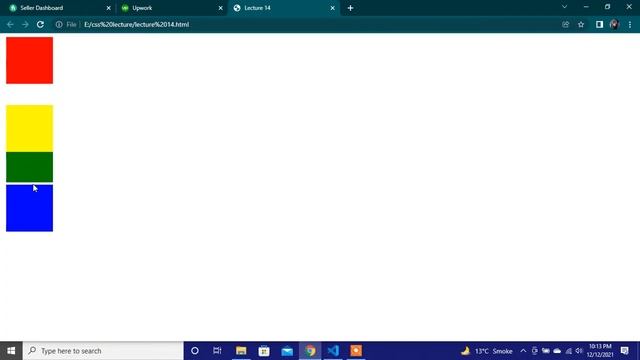Viewport: 640px width, 360px height.
Task: Go back to the previous page
Action: (10, 24)
